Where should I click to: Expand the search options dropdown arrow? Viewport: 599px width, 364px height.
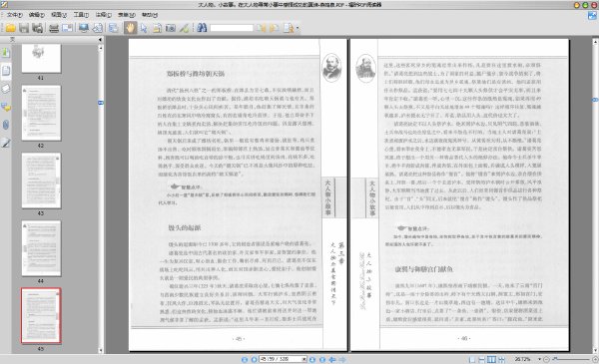click(x=298, y=28)
